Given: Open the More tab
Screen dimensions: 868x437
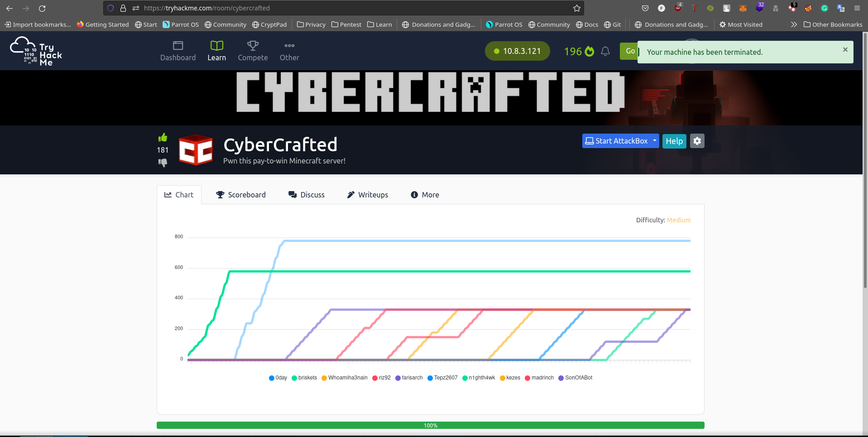Looking at the screenshot, I should pos(425,195).
